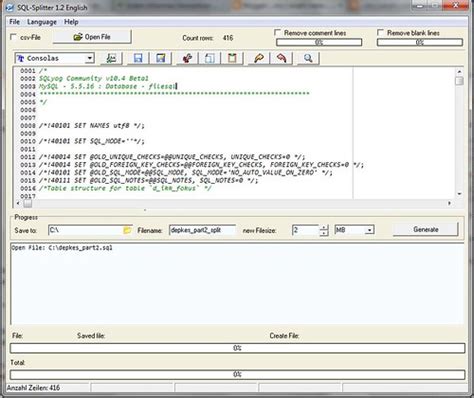Click the 'Anzahl Zeilen: 416' status bar entry
Screen dimensions: 474x398
tap(33, 388)
